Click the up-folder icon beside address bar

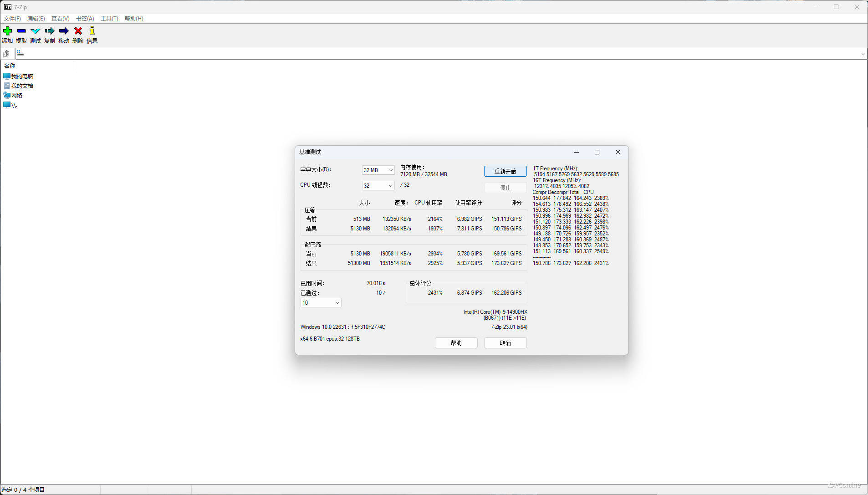[6, 54]
